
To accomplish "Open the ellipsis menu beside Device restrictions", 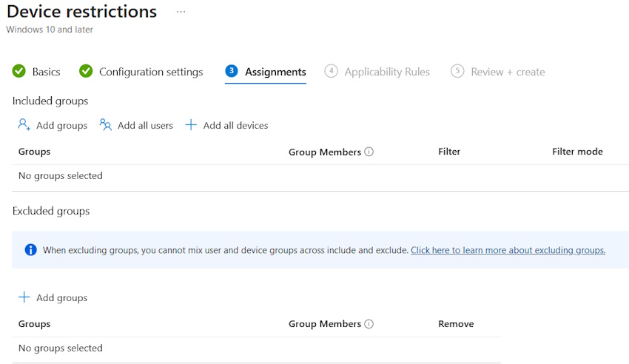I will click(x=181, y=13).
